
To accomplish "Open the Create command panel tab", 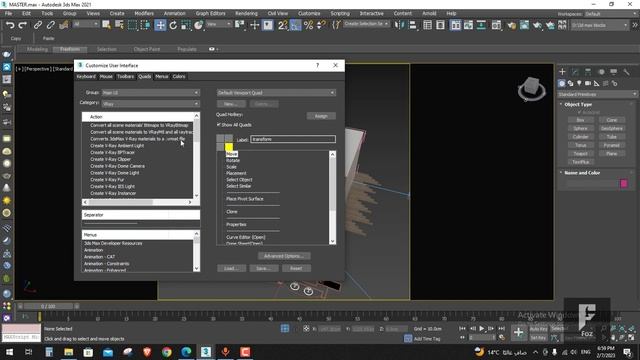I will tap(562, 72).
